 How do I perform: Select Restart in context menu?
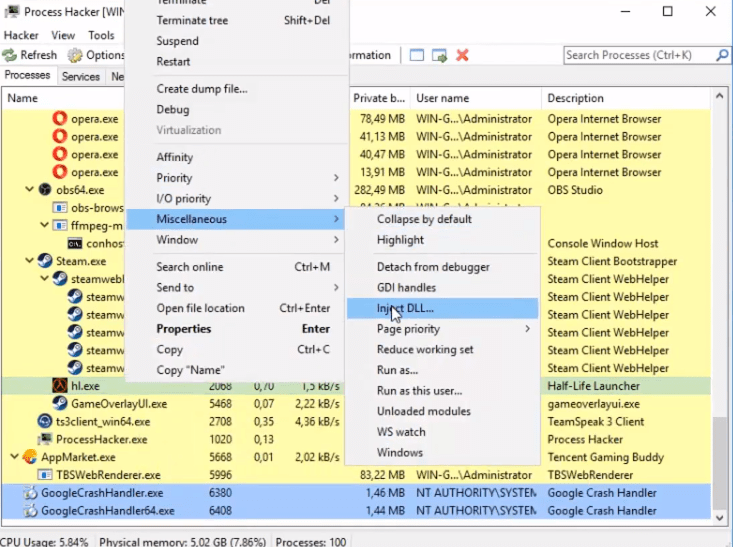click(237, 62)
